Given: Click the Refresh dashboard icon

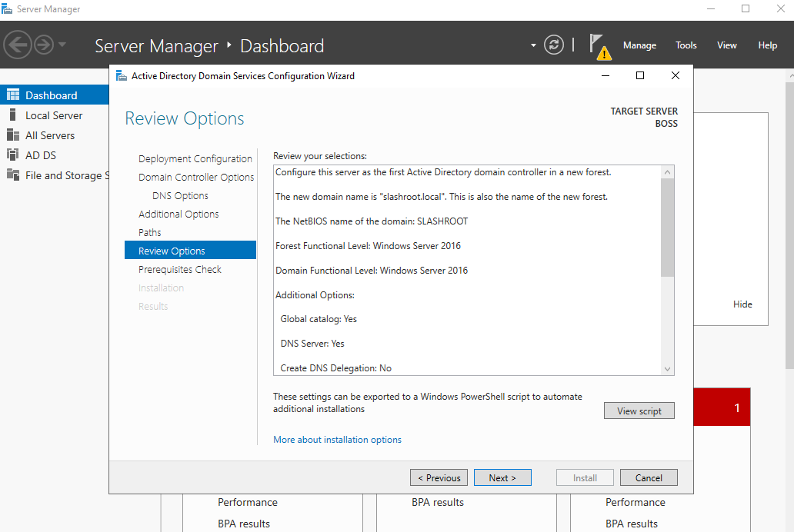Looking at the screenshot, I should click(x=554, y=45).
